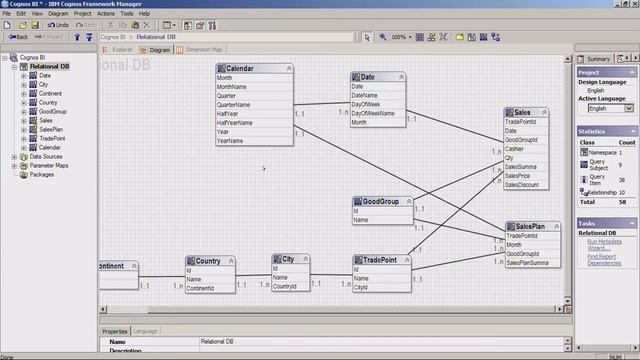Select TradePoint in project tree
Screen dimensions: 640x360
pyautogui.click(x=52, y=139)
